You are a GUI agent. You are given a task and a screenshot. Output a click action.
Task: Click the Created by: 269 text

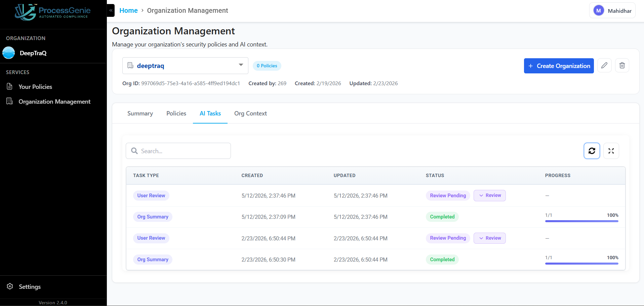(x=267, y=83)
